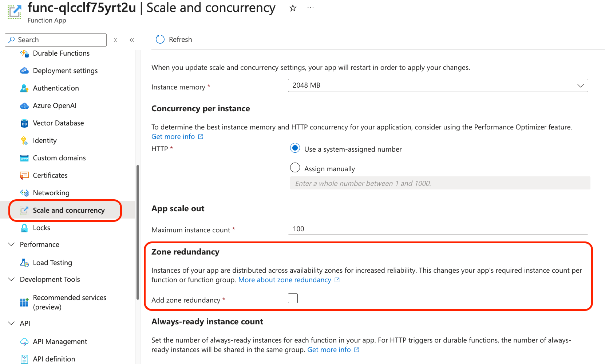Enable Add zone redundancy checkbox
The height and width of the screenshot is (364, 605).
[293, 299]
